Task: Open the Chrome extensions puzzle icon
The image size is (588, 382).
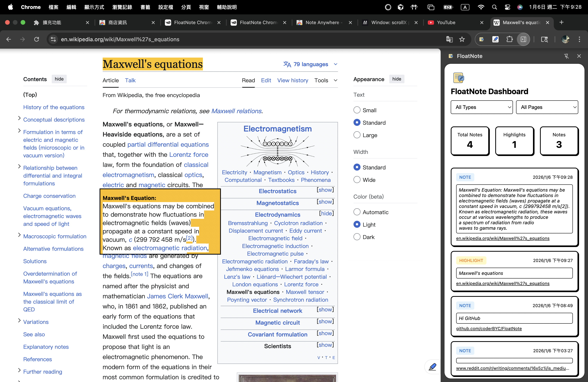Action: pyautogui.click(x=509, y=39)
